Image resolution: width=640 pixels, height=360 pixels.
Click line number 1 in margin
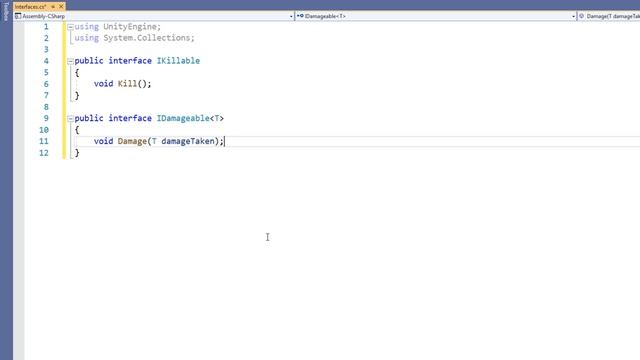[x=46, y=27]
